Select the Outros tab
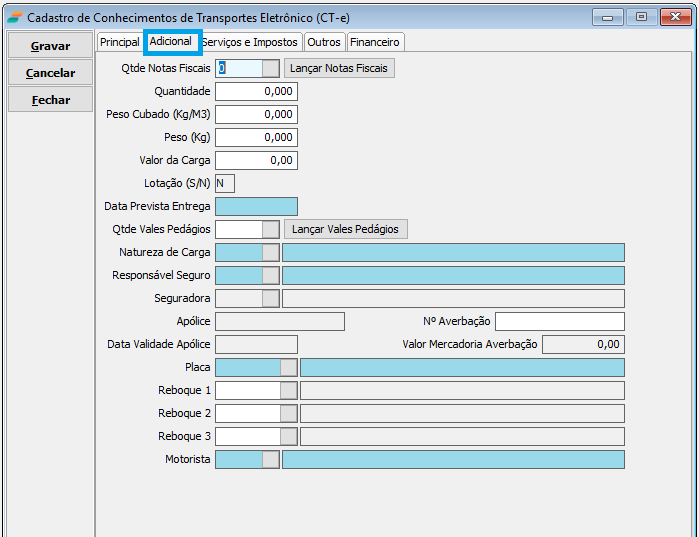Viewport: 699px width, 537px height. (x=324, y=42)
